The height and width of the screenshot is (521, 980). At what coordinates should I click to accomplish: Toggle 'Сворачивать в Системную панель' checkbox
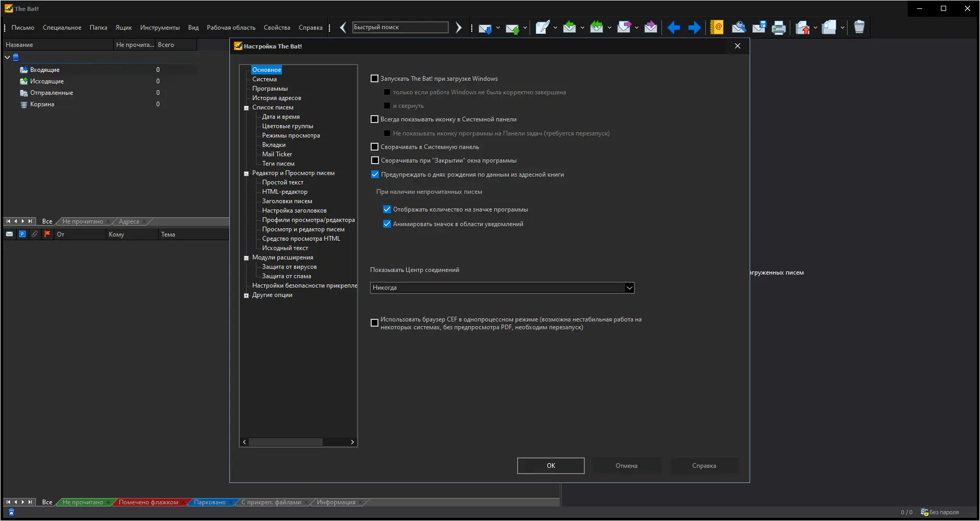(374, 147)
